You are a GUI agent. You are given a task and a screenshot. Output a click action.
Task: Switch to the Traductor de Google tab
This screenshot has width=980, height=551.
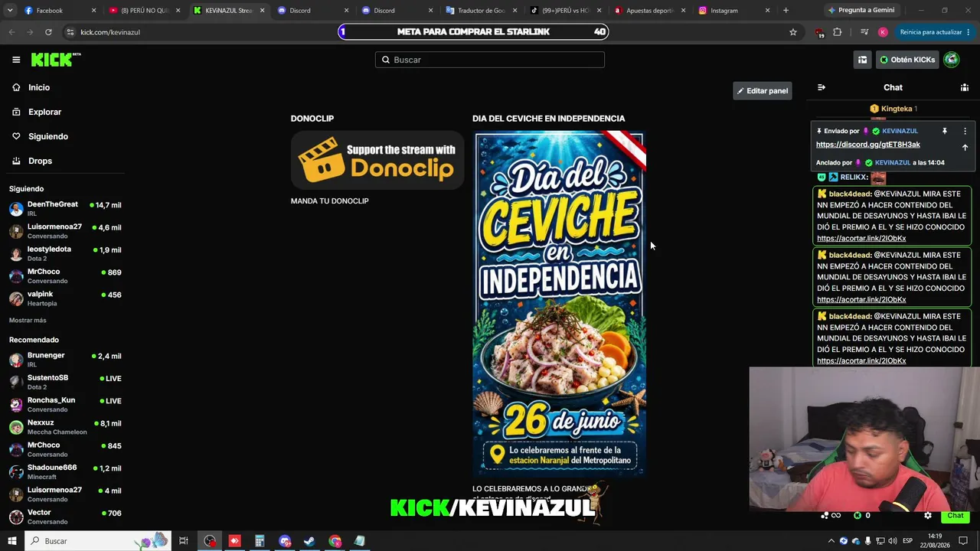(482, 11)
